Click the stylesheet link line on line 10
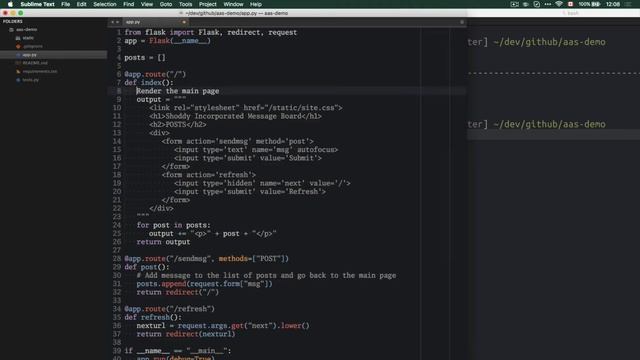The height and width of the screenshot is (360, 640). [246, 108]
